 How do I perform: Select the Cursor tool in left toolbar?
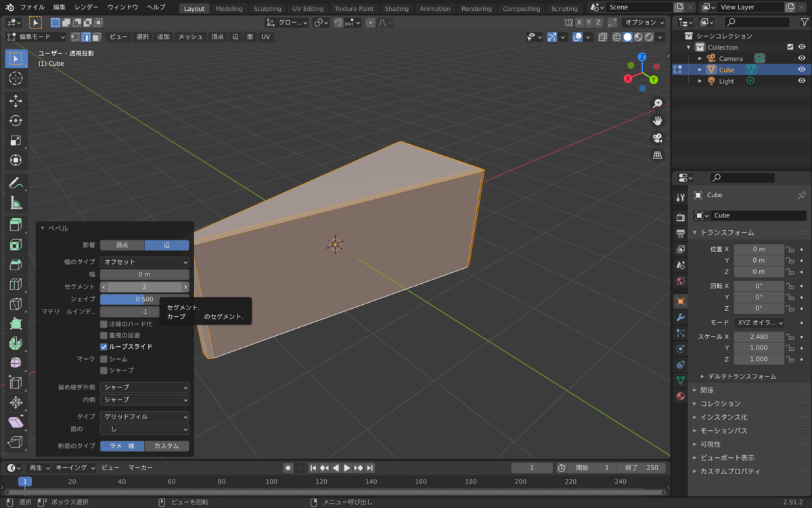(x=16, y=79)
